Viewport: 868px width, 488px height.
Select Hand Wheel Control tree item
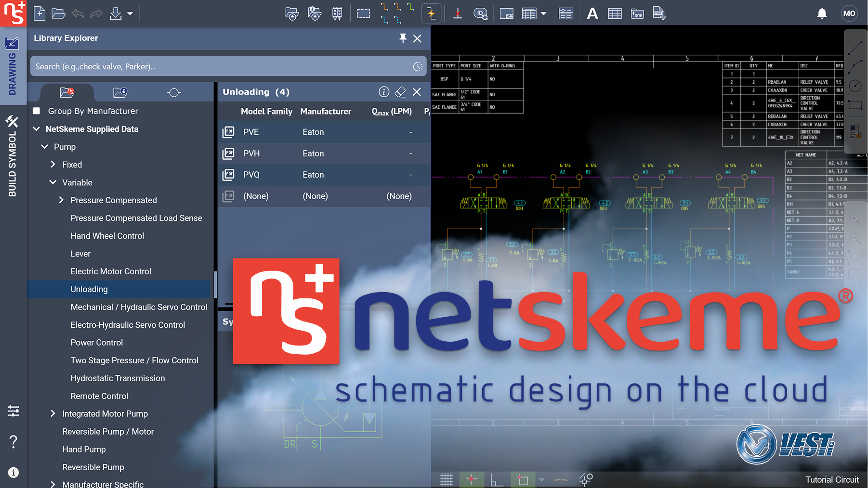[x=107, y=236]
